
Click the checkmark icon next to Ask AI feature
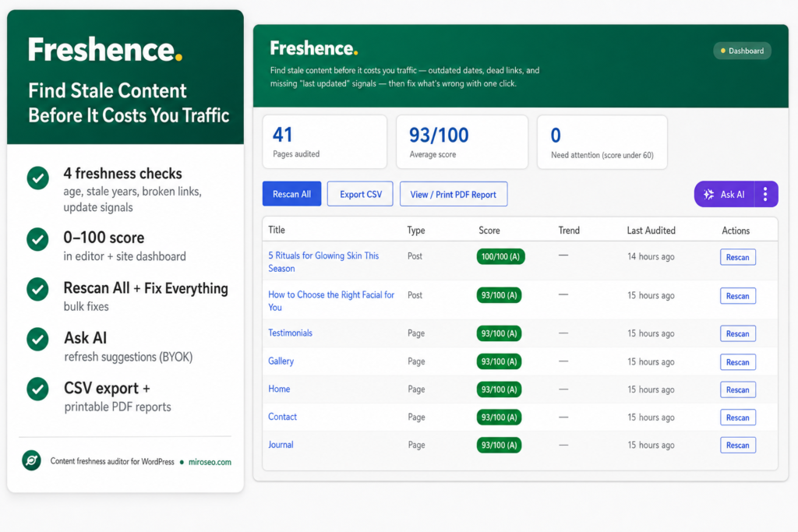click(37, 340)
